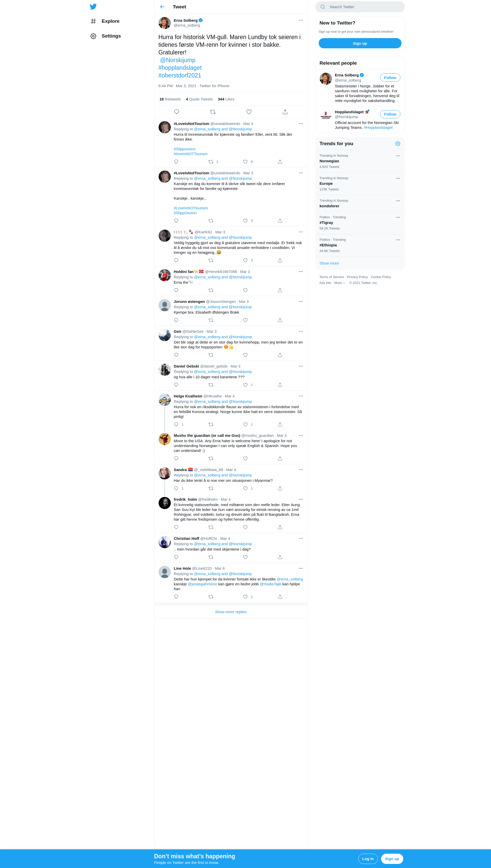Screen dimensions: 491x868
Task: Open Explore in the sidebar
Action: tap(105, 21)
